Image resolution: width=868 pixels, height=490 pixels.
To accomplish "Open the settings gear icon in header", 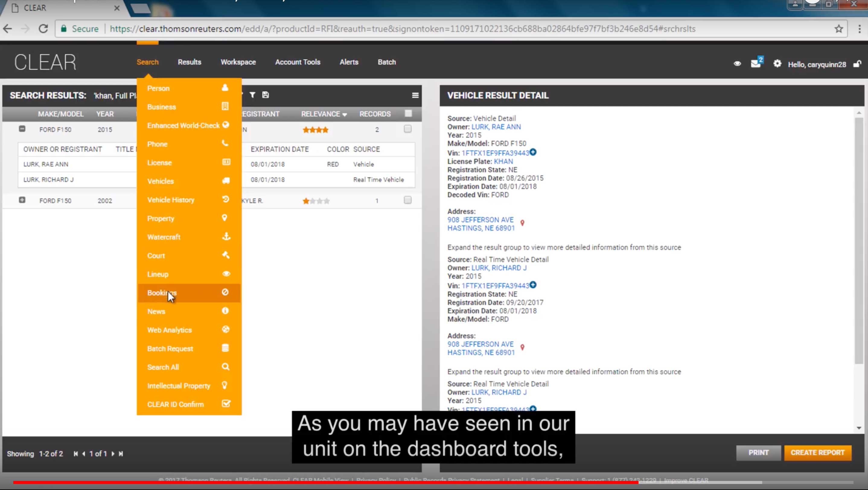I will pyautogui.click(x=777, y=64).
